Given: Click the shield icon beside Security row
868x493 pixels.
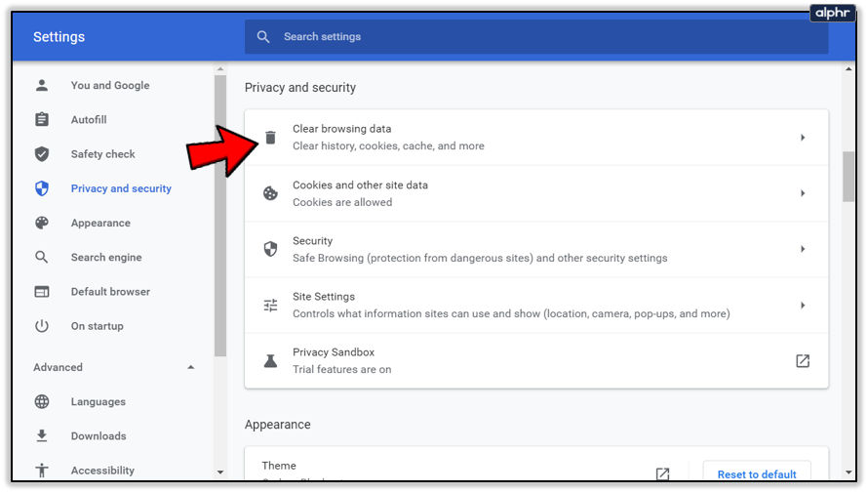Looking at the screenshot, I should (x=270, y=249).
